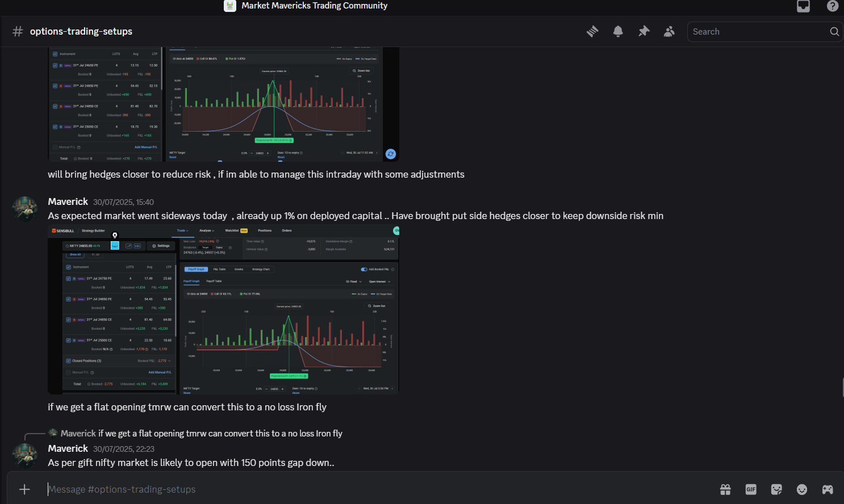Open the SD Fixed dropdown in lower screenshot
This screenshot has width=844, height=504.
(x=353, y=282)
